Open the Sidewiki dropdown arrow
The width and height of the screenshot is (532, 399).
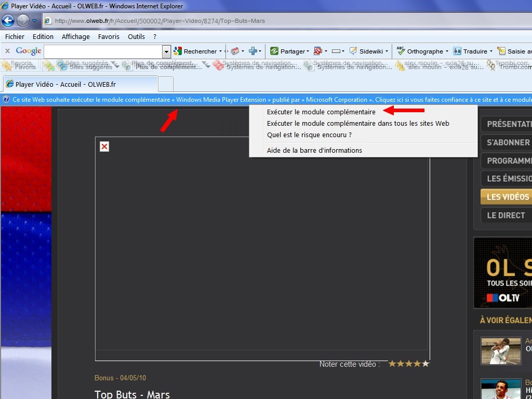tap(387, 51)
